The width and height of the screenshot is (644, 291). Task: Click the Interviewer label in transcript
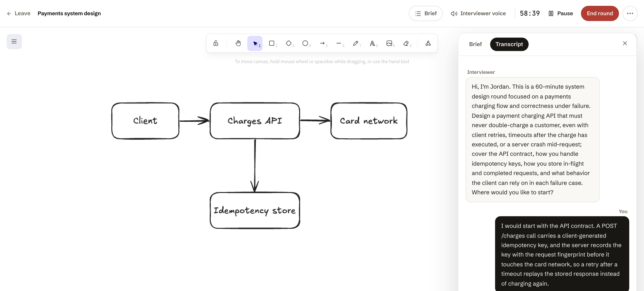click(481, 72)
